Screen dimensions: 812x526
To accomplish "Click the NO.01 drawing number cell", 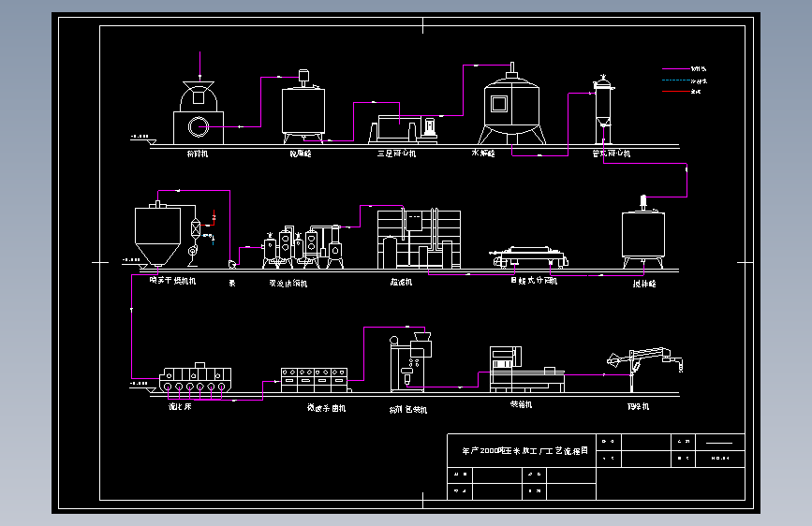I will (x=720, y=459).
